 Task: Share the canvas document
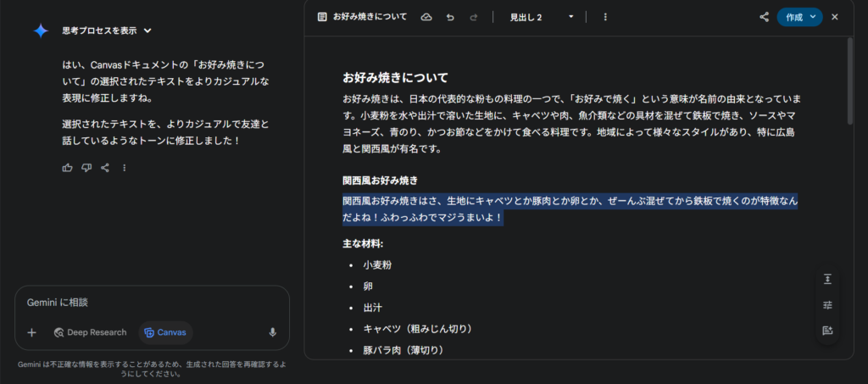pyautogui.click(x=764, y=17)
